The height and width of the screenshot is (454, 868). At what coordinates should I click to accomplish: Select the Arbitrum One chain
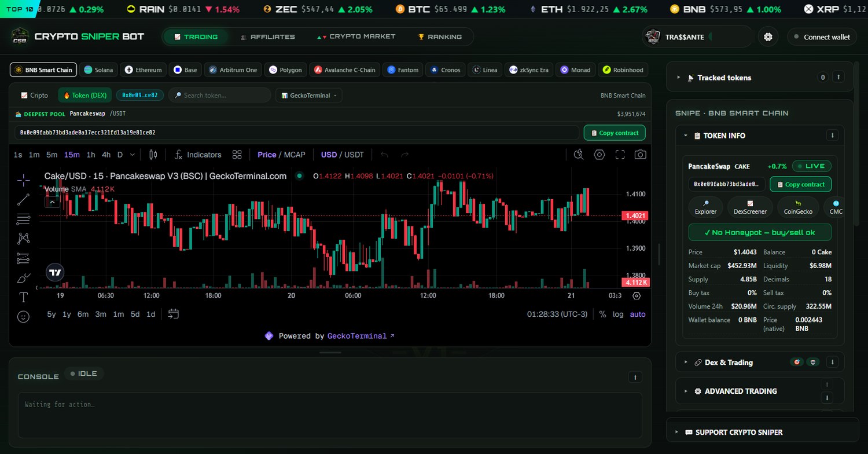pos(233,70)
